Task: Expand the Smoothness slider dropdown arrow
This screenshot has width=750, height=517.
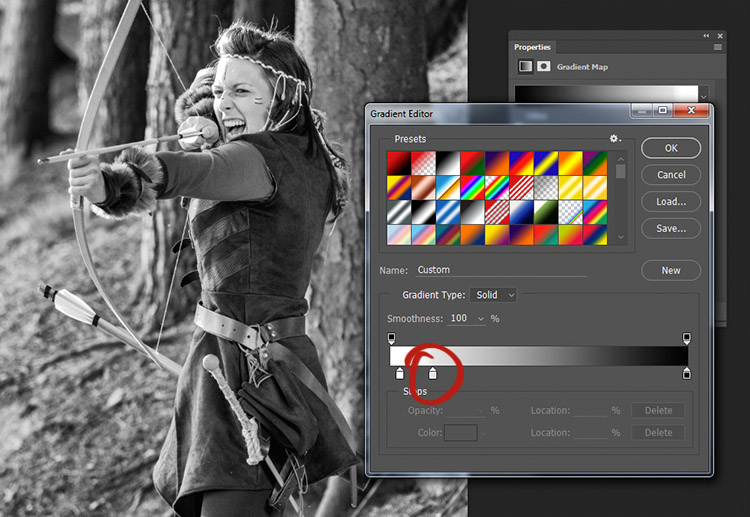Action: pos(481,319)
